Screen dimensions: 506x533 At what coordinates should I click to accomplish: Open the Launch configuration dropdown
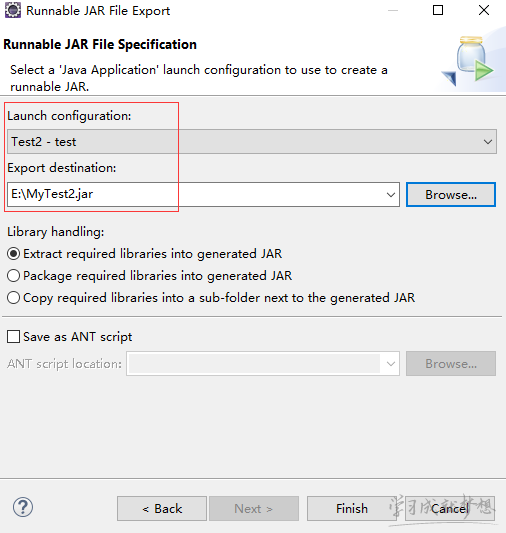click(x=252, y=141)
